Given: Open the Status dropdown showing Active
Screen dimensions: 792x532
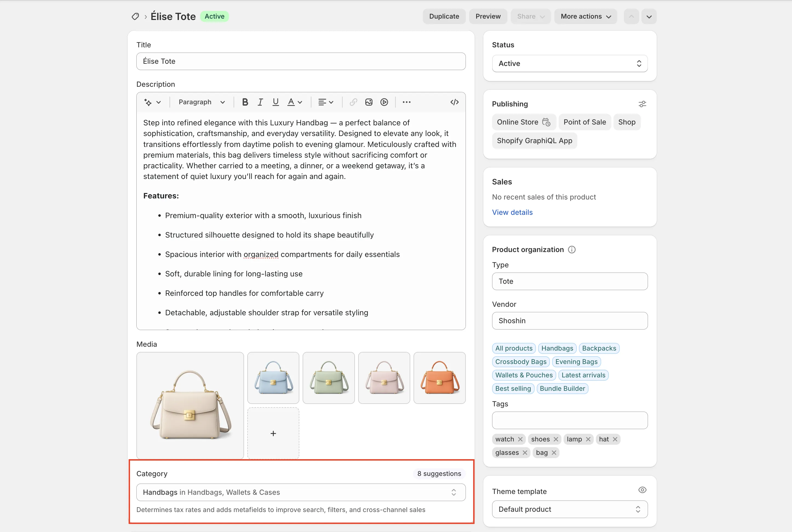Looking at the screenshot, I should [x=569, y=63].
